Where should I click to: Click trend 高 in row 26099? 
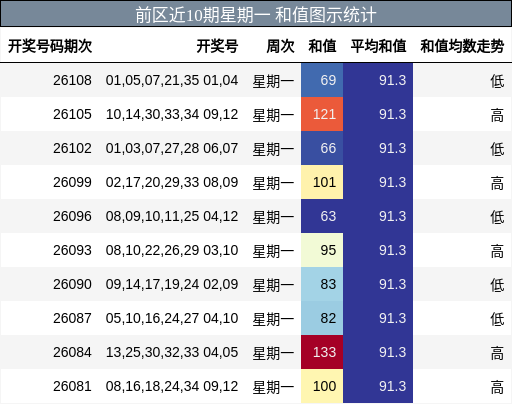click(497, 183)
